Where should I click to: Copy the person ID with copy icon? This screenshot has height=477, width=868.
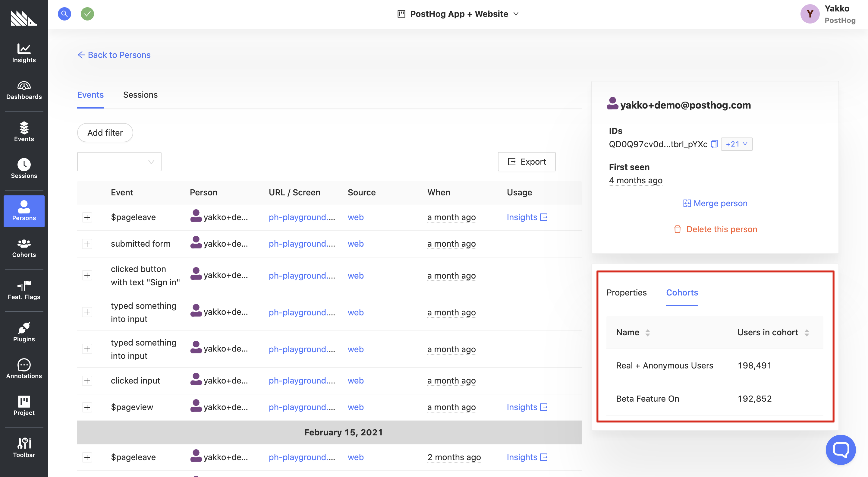(714, 144)
